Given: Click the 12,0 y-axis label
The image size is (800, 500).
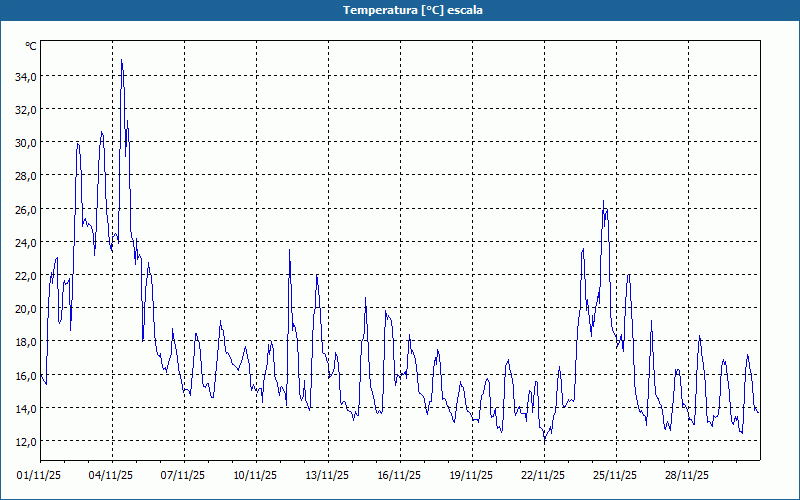Looking at the screenshot, I should click(25, 441).
